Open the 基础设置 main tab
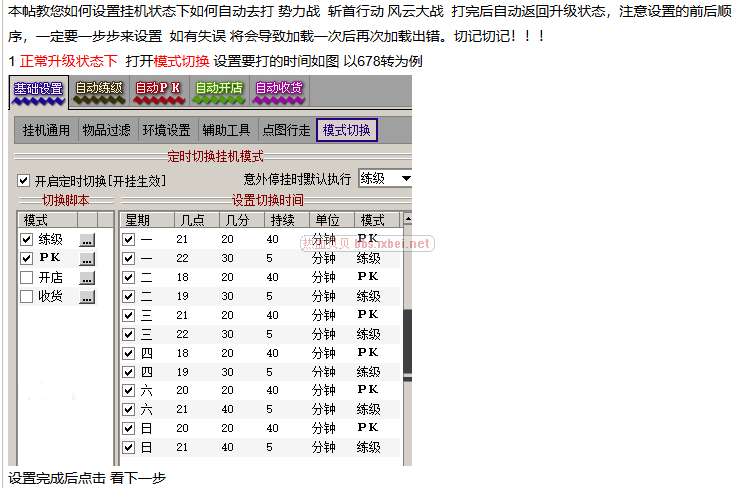This screenshot has width=735, height=488. coord(39,90)
